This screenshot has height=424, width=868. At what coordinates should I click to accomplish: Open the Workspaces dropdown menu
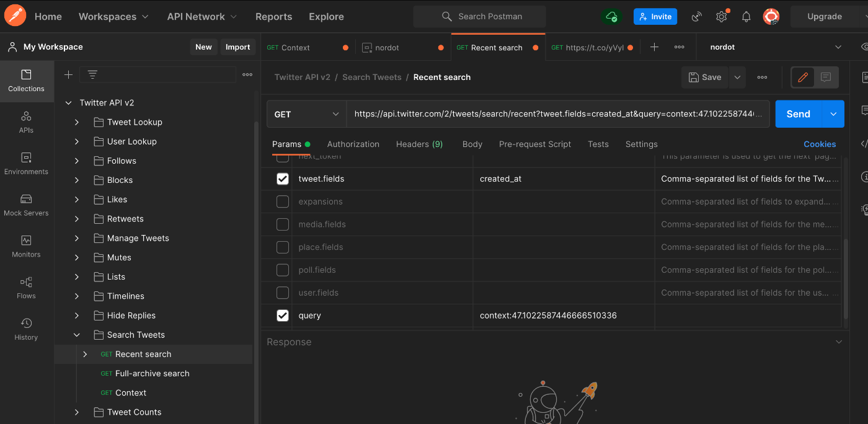113,17
